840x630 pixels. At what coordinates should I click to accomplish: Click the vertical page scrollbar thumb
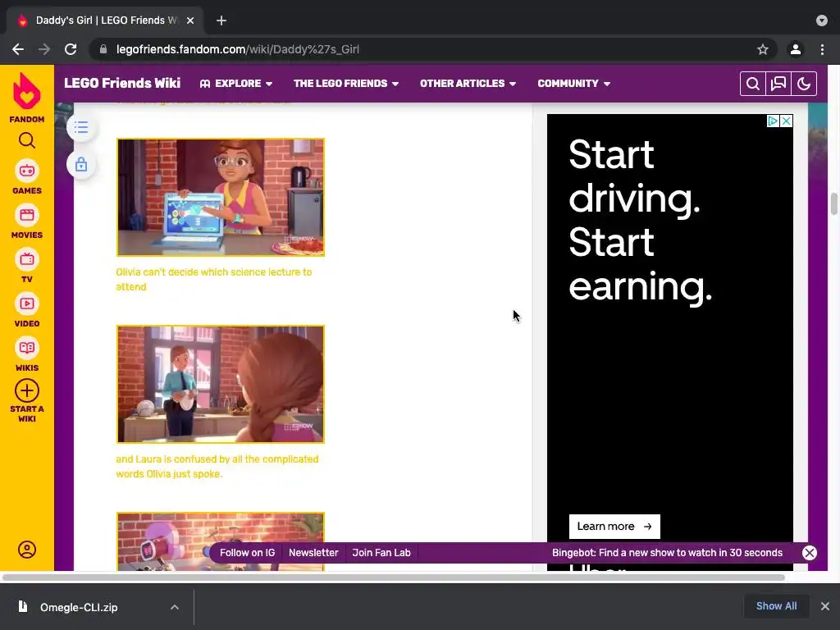pyautogui.click(x=833, y=204)
